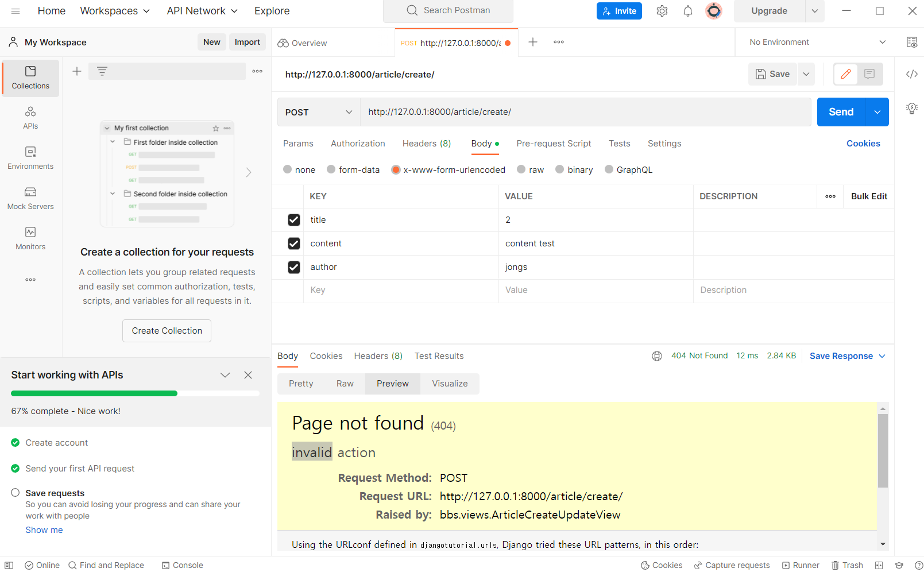Show code snippet panel icon

tap(912, 74)
